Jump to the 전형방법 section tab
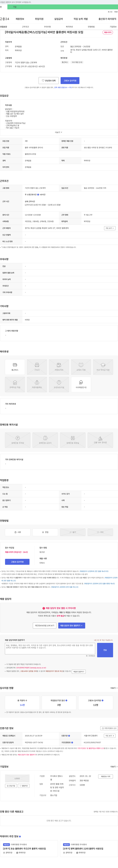 click(x=91, y=27)
